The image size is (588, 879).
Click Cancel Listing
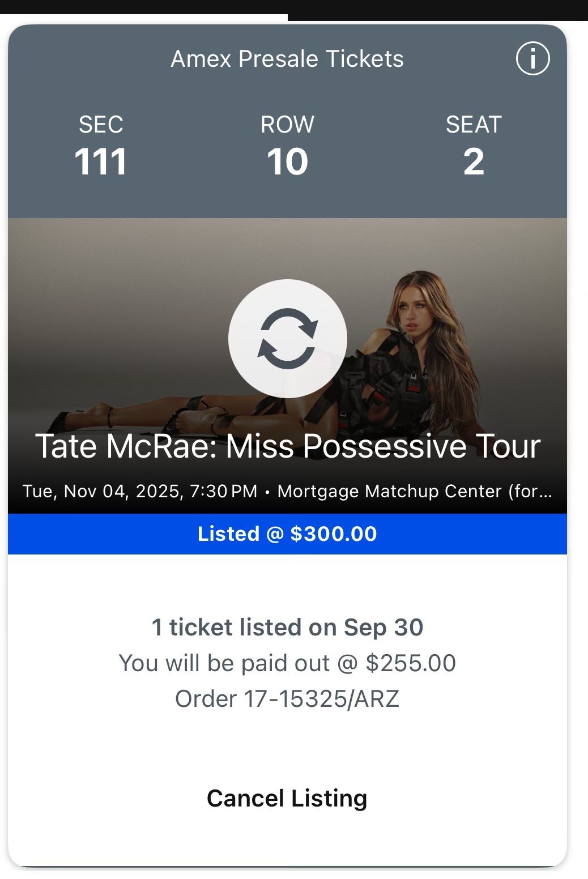pyautogui.click(x=287, y=799)
